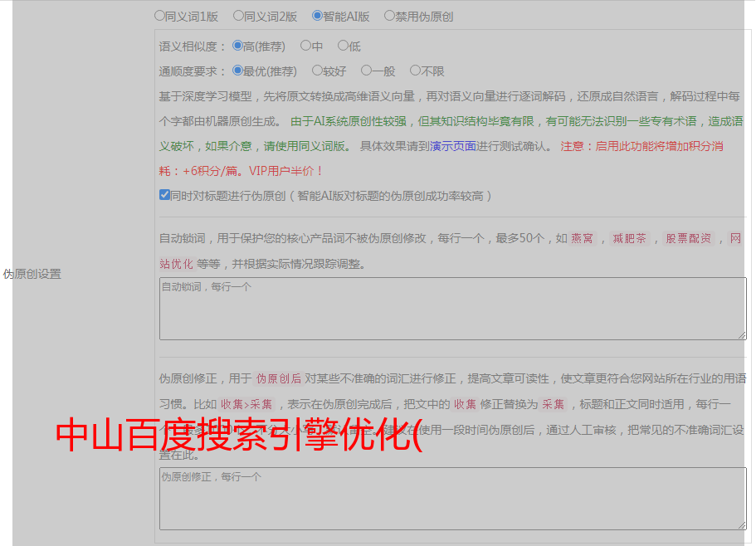Set 通顺度要求 to 一般

coord(366,71)
